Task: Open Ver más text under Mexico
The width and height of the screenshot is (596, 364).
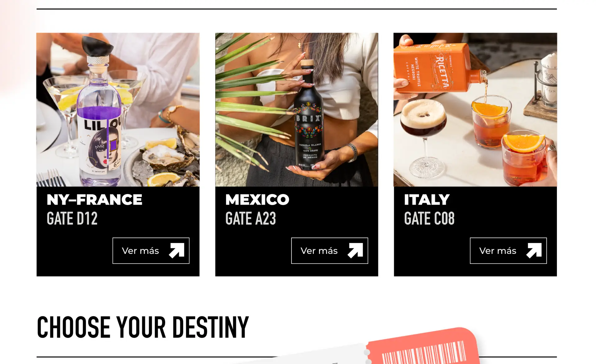Action: (x=319, y=251)
